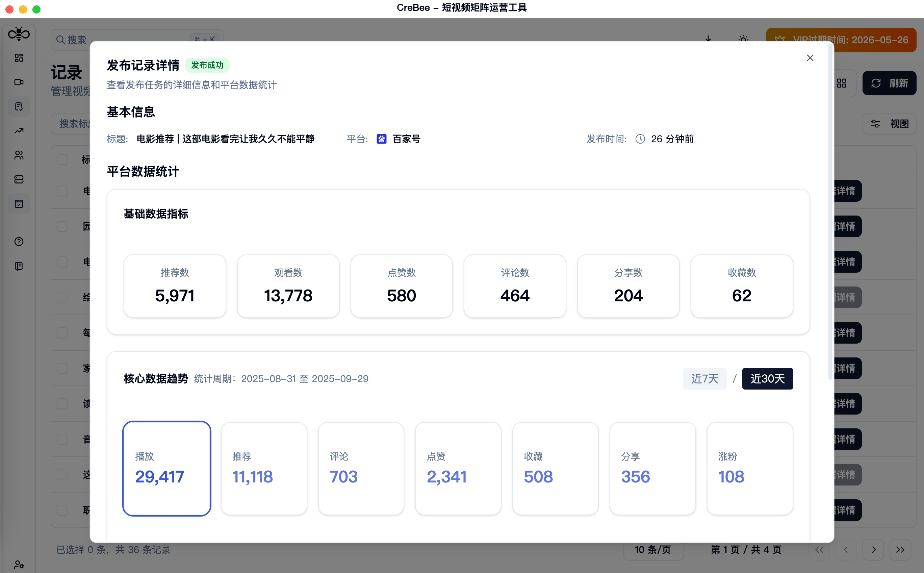Image resolution: width=924 pixels, height=573 pixels.
Task: Switch trend period to 近7天
Action: (704, 379)
